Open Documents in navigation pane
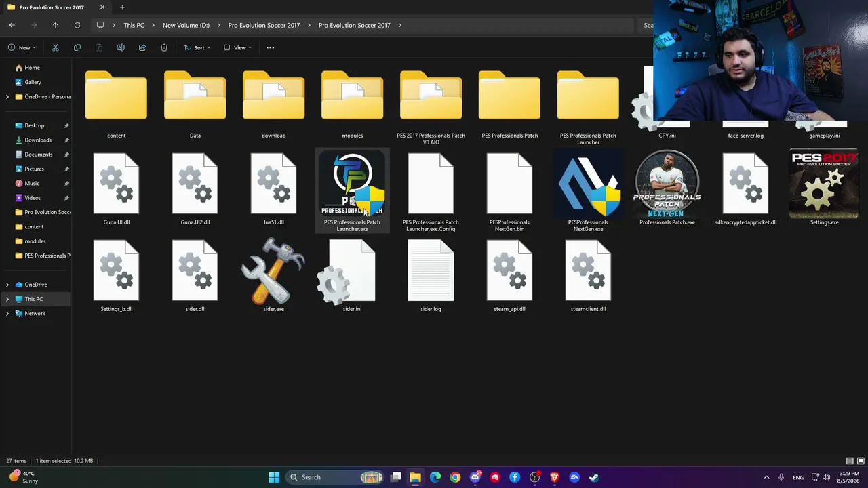This screenshot has height=488, width=868. 38,155
